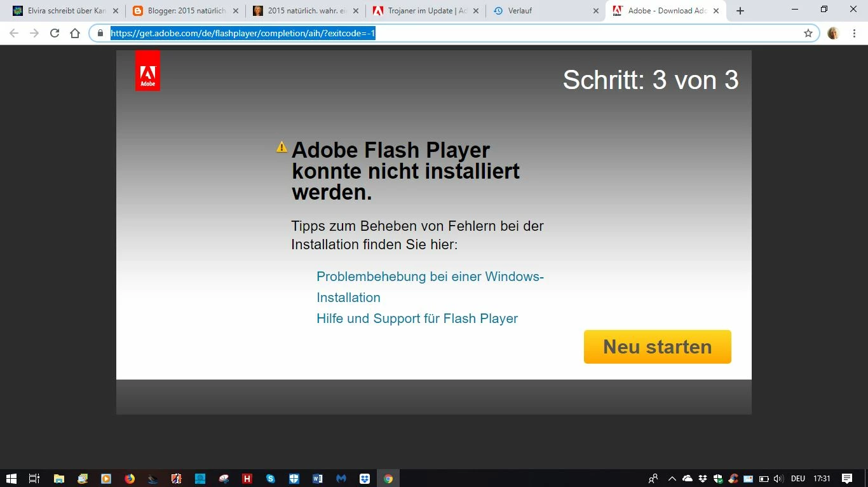Open the clock showing 17:31
Screen dimensions: 868x487
pyautogui.click(x=822, y=479)
